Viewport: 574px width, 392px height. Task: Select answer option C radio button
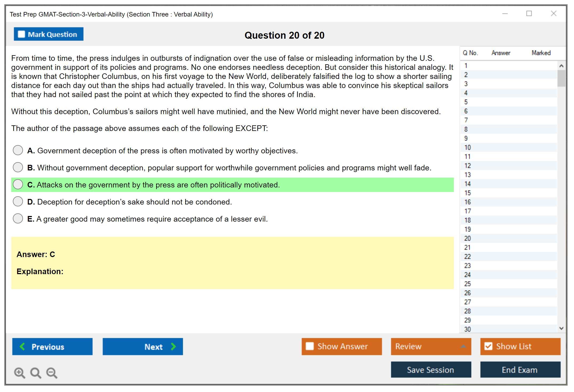point(18,184)
